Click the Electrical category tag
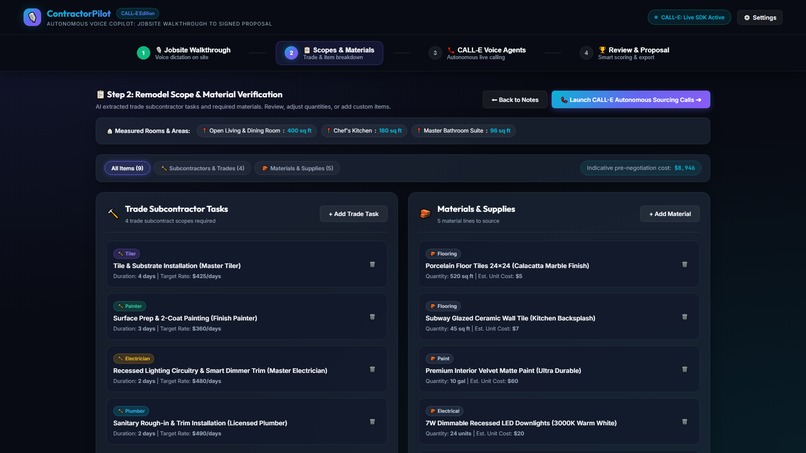Viewport: 806px width, 453px height. click(445, 411)
